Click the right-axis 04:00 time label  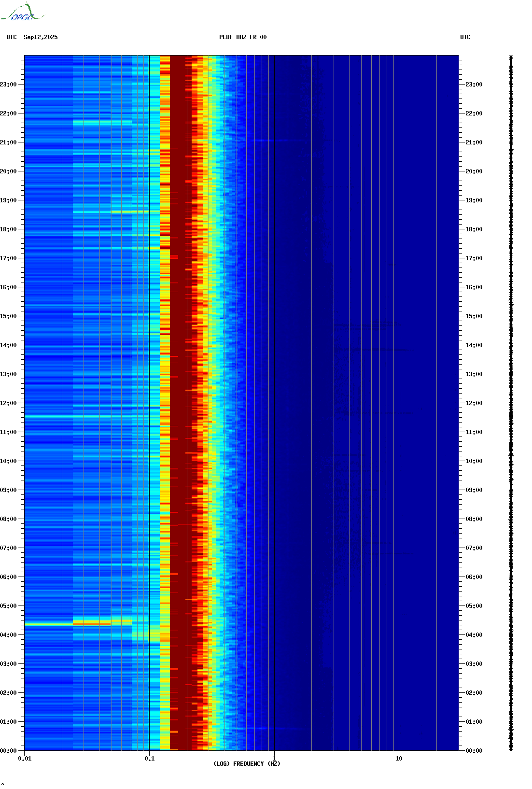point(474,635)
